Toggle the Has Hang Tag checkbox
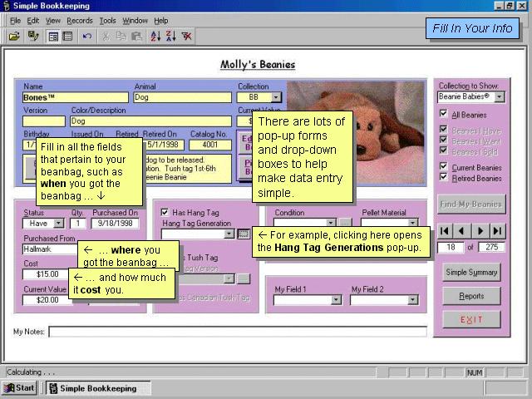 165,212
